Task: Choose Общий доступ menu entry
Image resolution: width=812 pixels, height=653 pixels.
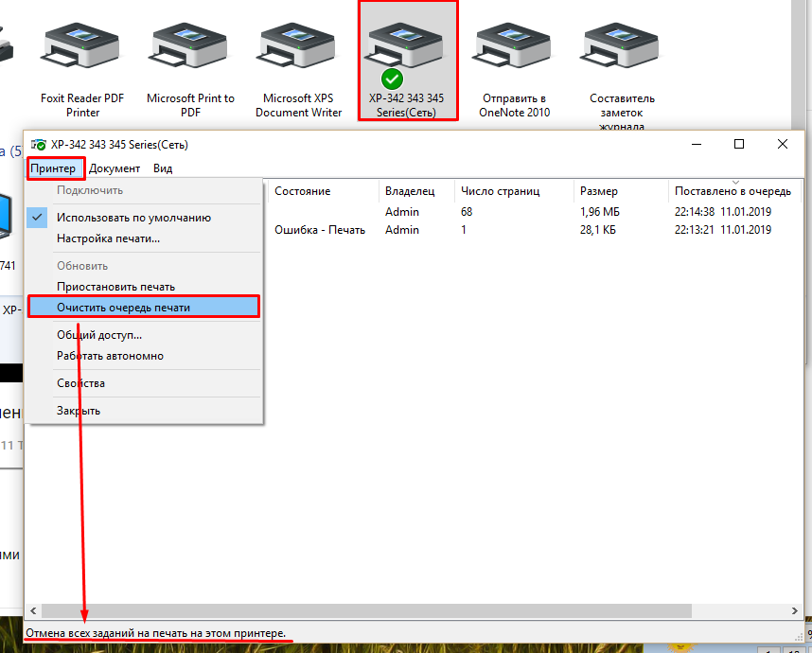Action: click(144, 334)
